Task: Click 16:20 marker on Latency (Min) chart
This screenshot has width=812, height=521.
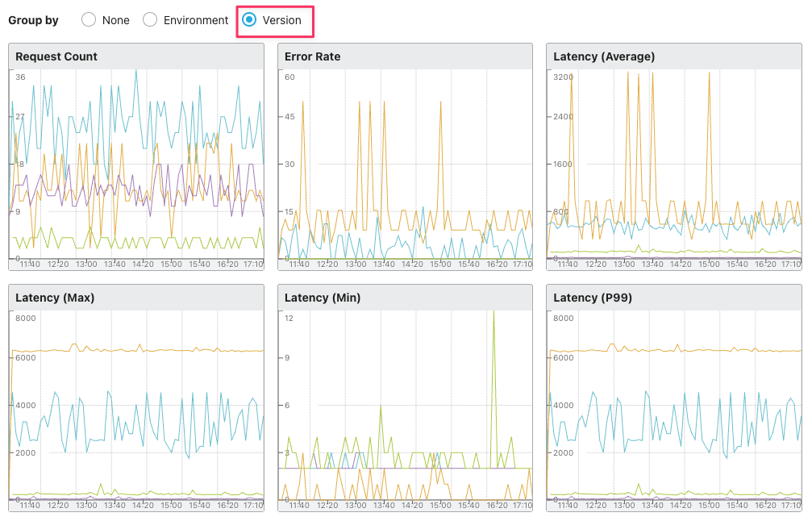Action: pyautogui.click(x=498, y=505)
